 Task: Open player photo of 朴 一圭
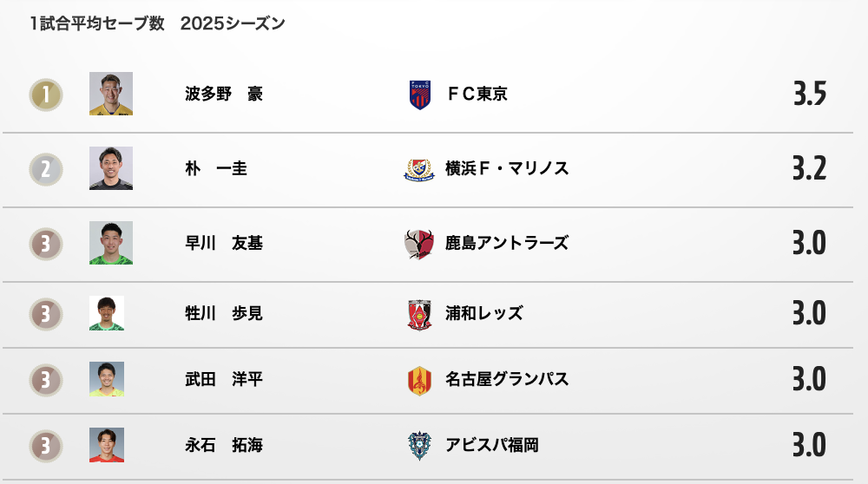pos(111,168)
